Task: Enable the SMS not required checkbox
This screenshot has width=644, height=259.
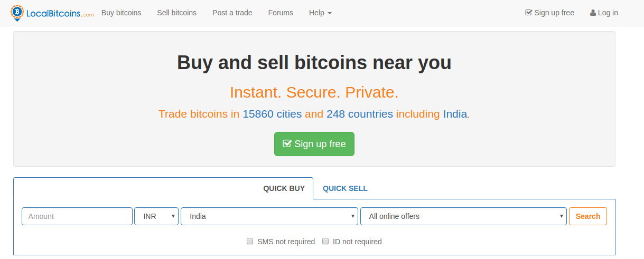Action: click(x=250, y=241)
